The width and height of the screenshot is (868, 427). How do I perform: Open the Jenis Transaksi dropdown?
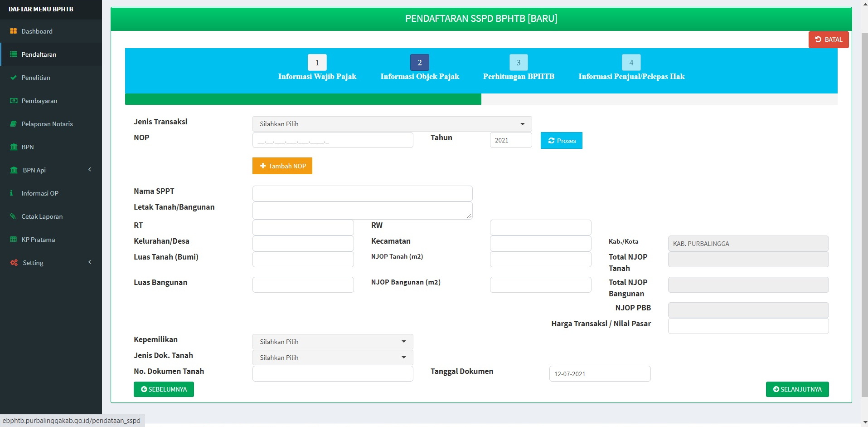pyautogui.click(x=391, y=123)
